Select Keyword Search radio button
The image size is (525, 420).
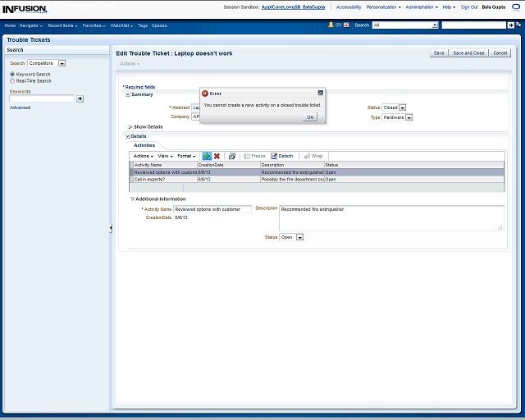(12, 75)
